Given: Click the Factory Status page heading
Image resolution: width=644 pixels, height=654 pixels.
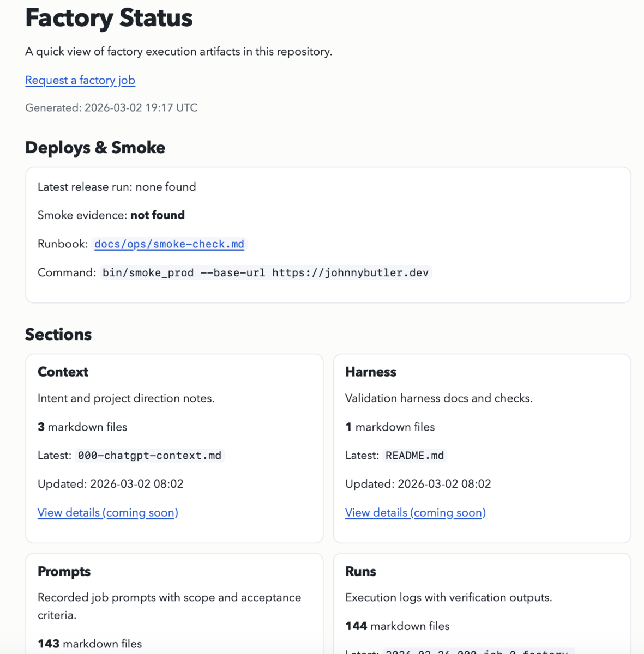Looking at the screenshot, I should [109, 18].
